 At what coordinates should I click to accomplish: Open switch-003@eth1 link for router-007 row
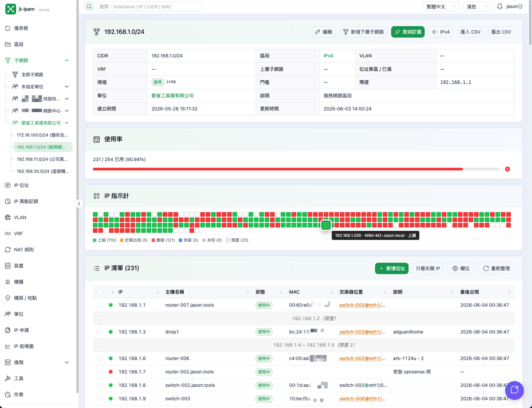pyautogui.click(x=362, y=305)
